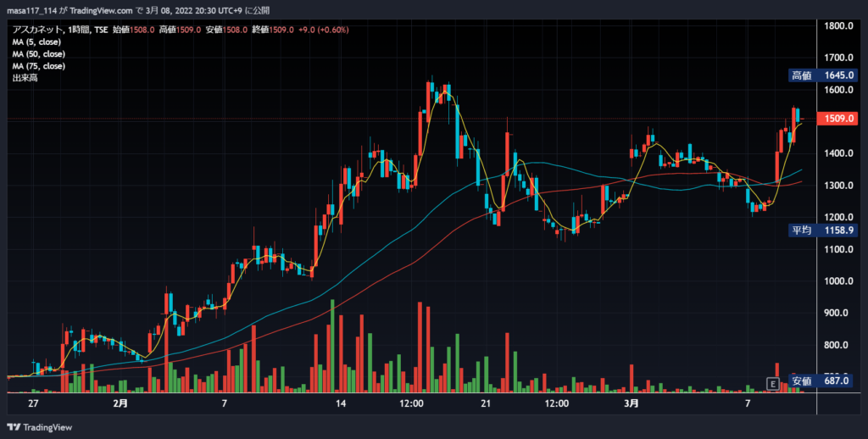Click the 高値 1645.0 price axis label
Image resolution: width=868 pixels, height=439 pixels.
pos(823,75)
